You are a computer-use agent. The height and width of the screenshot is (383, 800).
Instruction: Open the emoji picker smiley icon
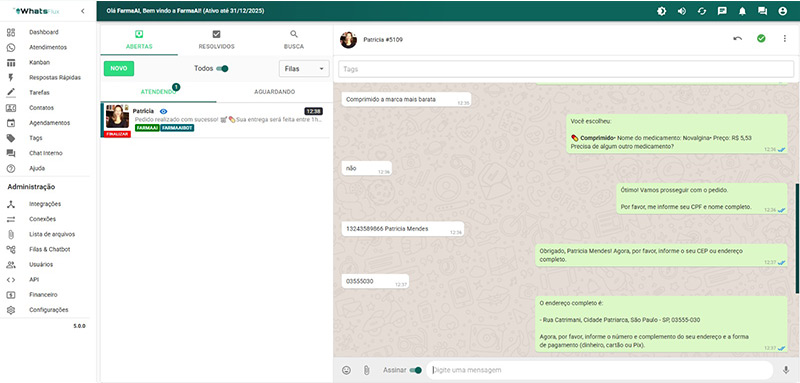tap(346, 370)
